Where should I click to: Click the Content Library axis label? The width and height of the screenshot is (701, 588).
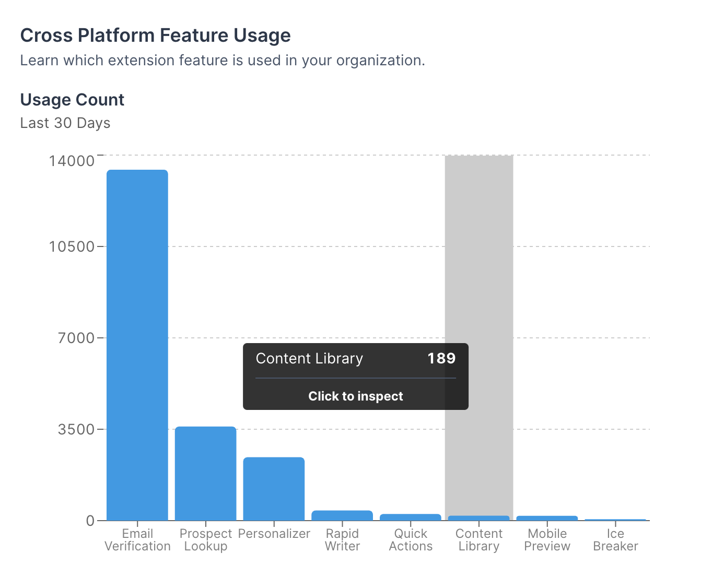[x=479, y=540]
